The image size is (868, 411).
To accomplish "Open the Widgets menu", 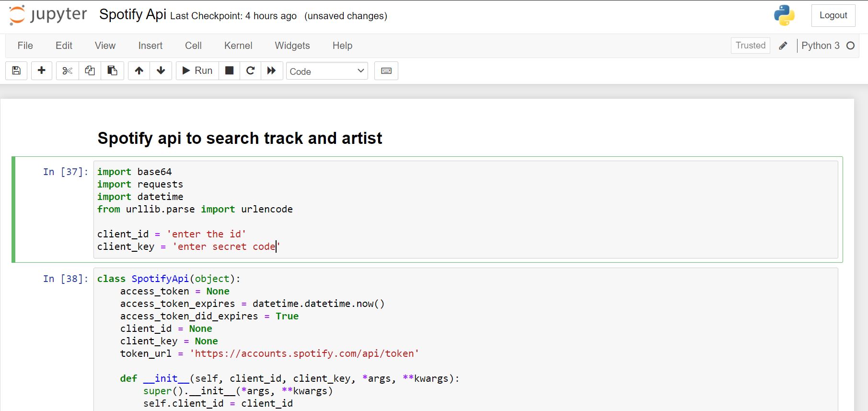I will pyautogui.click(x=292, y=46).
